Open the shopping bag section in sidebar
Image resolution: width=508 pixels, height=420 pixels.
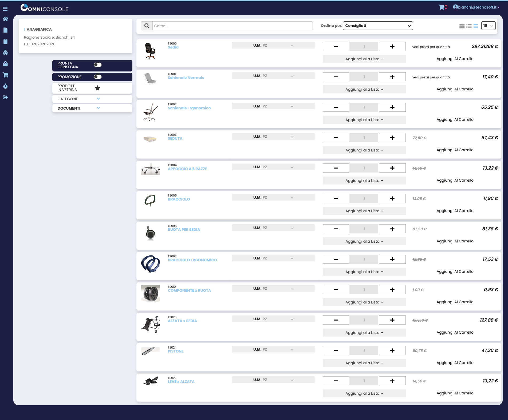(x=5, y=64)
